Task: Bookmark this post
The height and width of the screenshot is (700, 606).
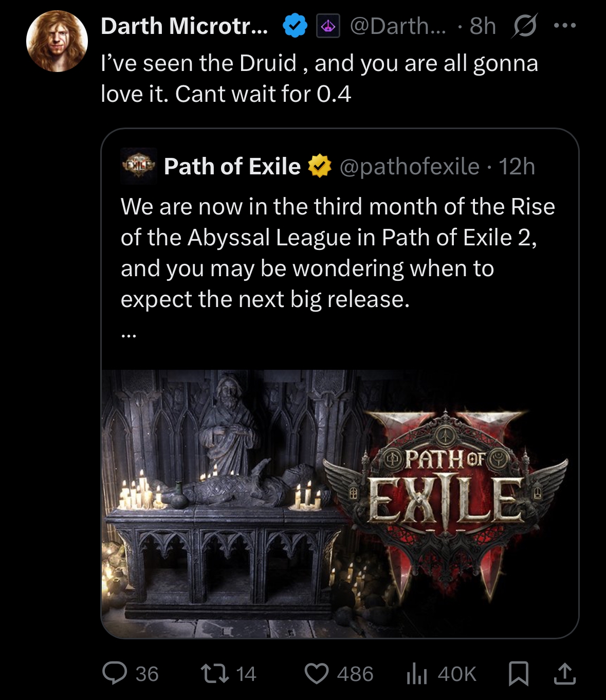Action: tap(518, 674)
